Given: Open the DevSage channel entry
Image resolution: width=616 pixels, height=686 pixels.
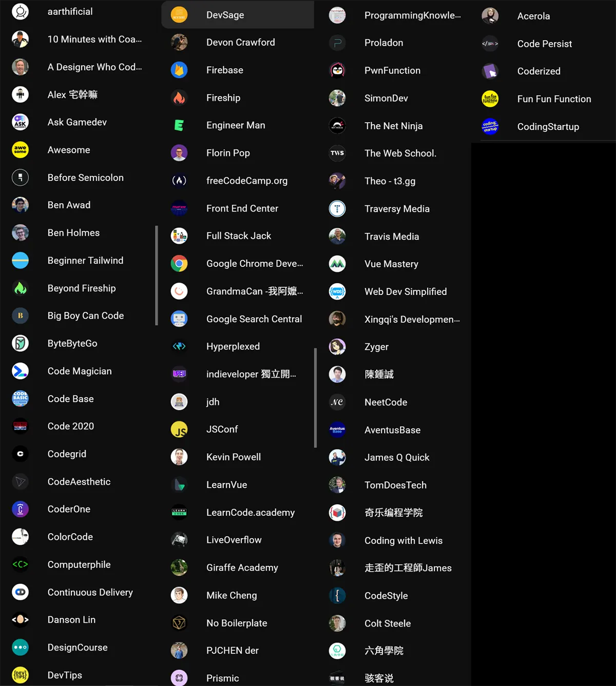Looking at the screenshot, I should (238, 15).
